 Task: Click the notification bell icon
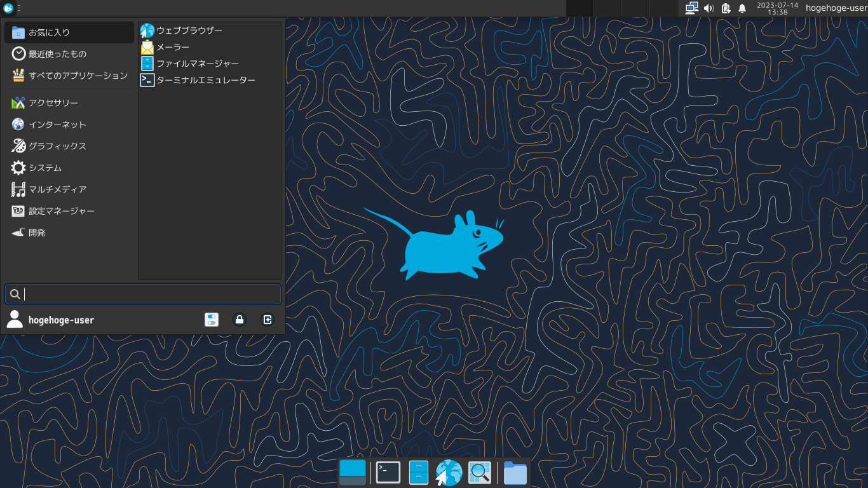742,8
